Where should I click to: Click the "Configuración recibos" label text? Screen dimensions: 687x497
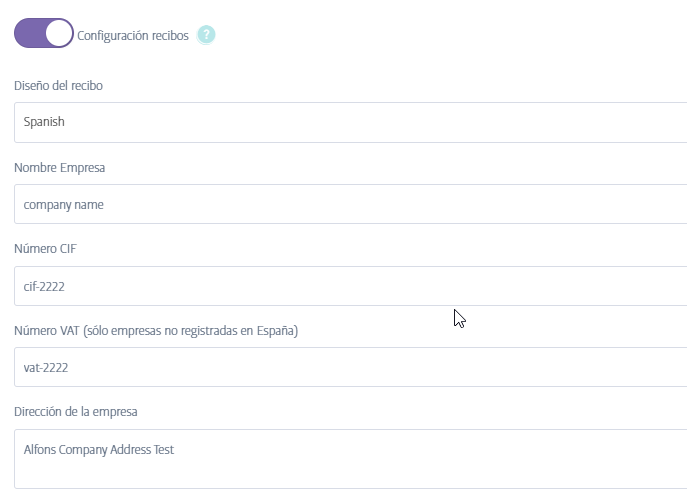tap(133, 35)
